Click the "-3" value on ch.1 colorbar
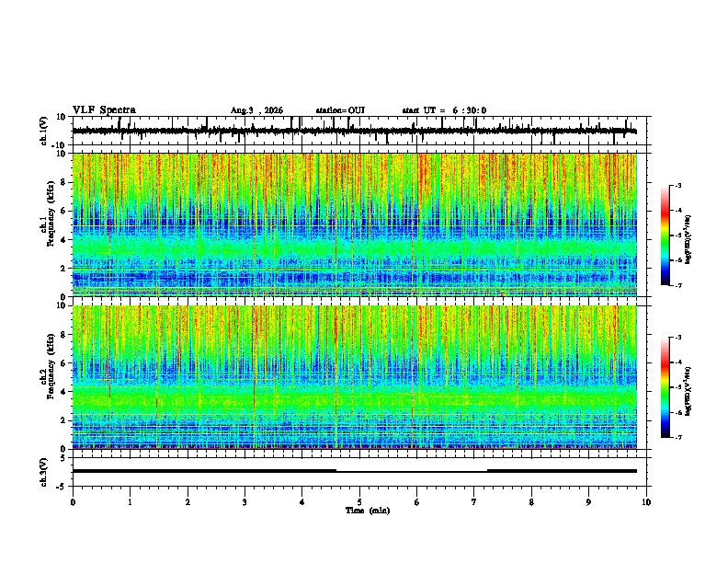The height and width of the screenshot is (563, 728). (677, 185)
